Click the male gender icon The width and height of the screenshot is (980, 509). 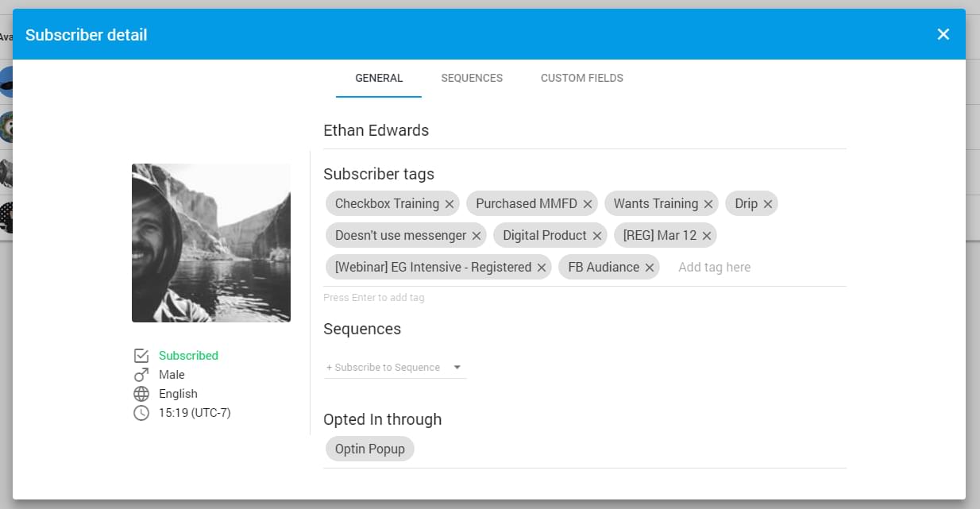pos(141,374)
